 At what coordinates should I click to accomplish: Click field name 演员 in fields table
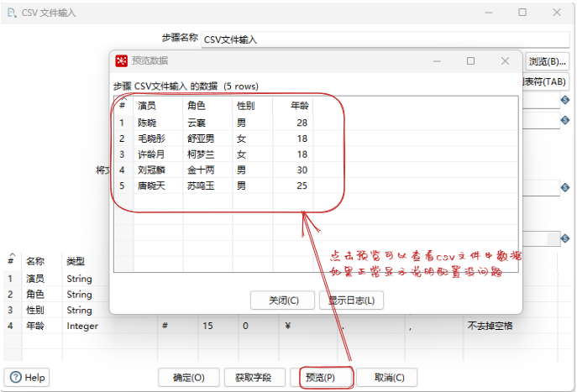click(35, 279)
